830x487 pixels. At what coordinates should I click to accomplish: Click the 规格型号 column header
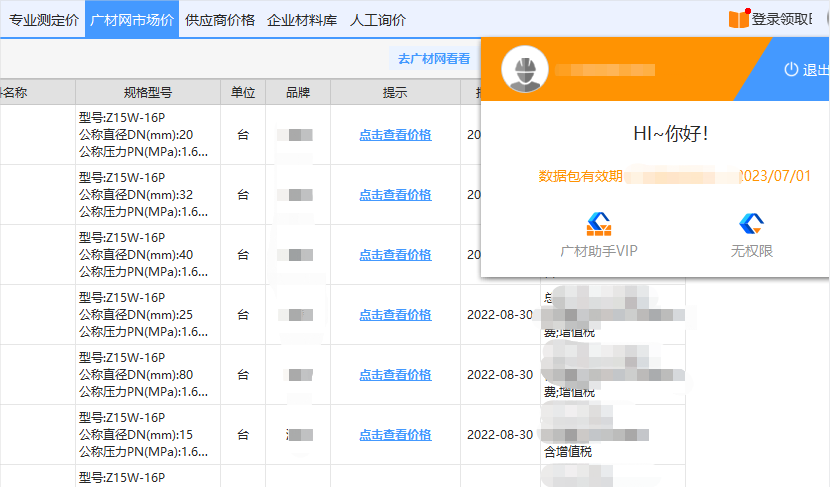[148, 93]
